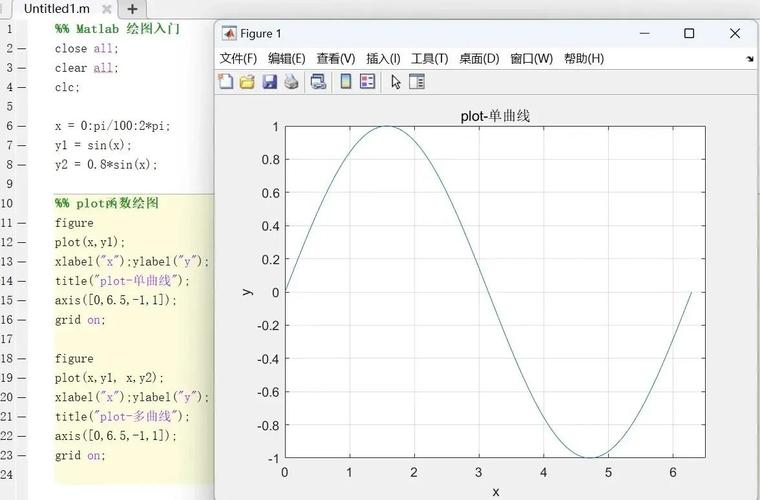Click the x-axis tick label 3
The image size is (760, 500).
[479, 472]
